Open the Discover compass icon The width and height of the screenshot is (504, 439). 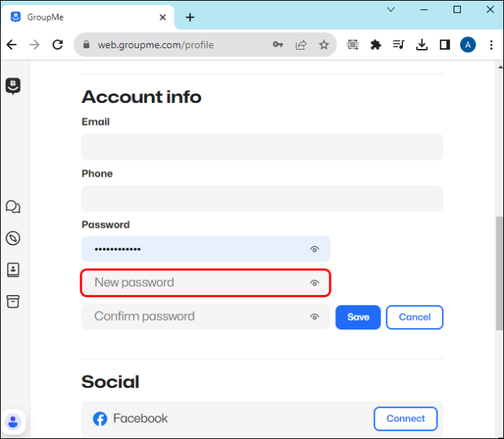[13, 238]
